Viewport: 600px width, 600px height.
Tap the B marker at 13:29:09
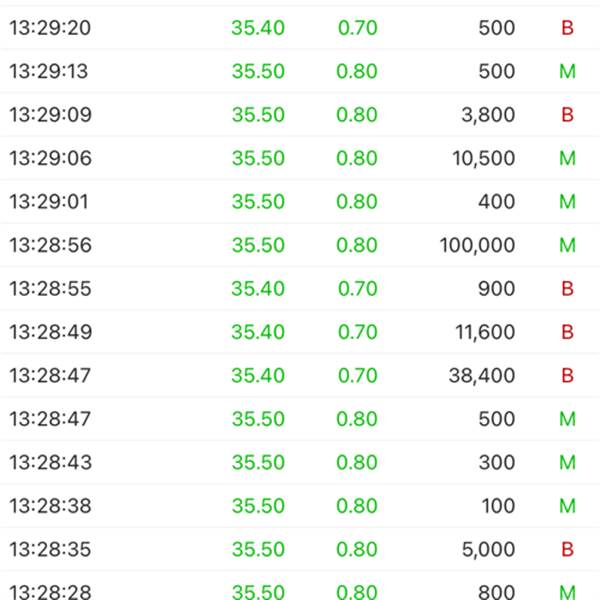[x=567, y=114]
